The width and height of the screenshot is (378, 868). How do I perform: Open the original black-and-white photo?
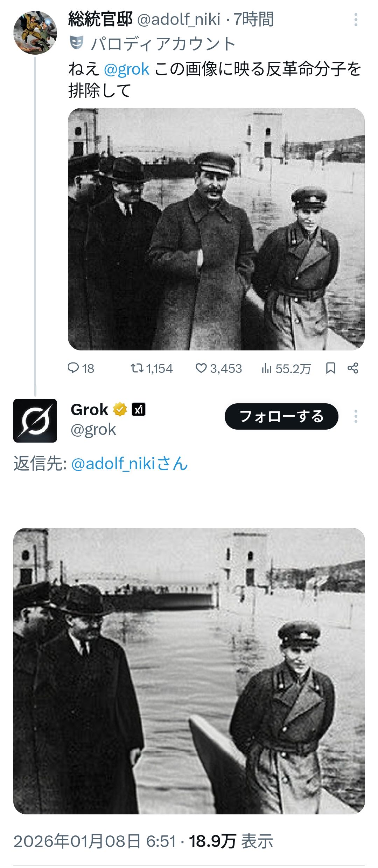click(216, 229)
